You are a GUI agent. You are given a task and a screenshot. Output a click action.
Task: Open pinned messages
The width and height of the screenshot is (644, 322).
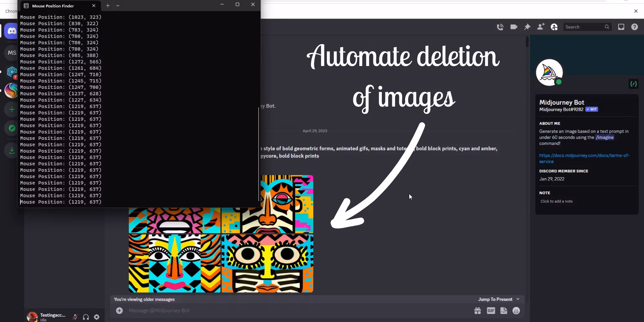527,27
